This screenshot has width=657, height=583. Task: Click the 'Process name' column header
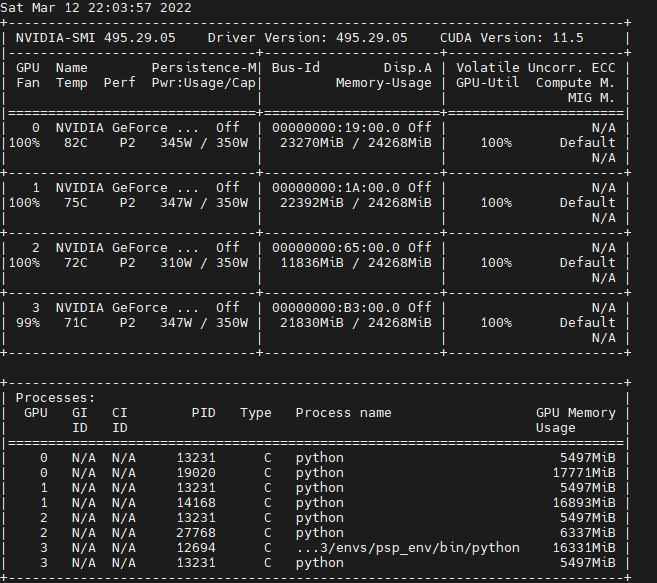(x=344, y=413)
